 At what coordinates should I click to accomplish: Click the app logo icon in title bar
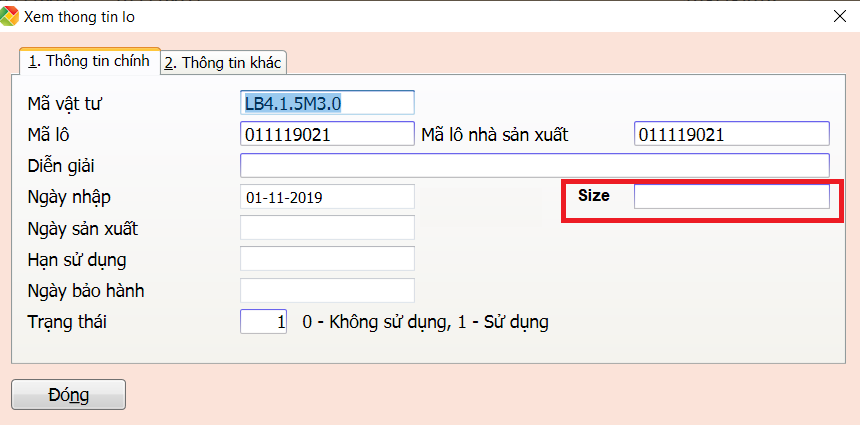pos(10,16)
